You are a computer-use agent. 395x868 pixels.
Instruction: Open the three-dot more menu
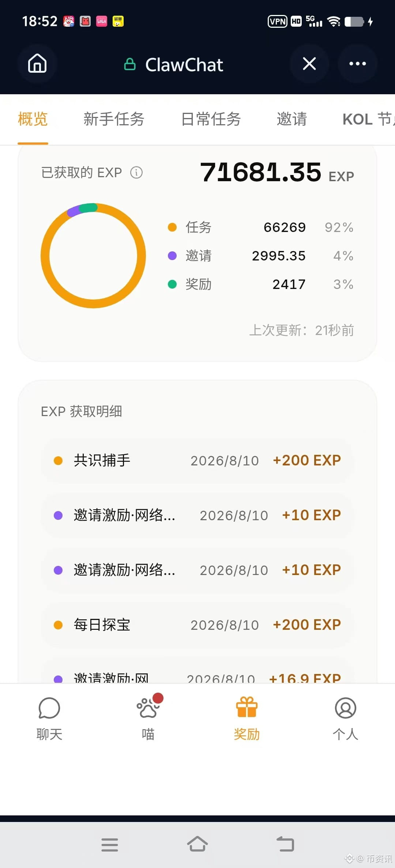[x=357, y=64]
